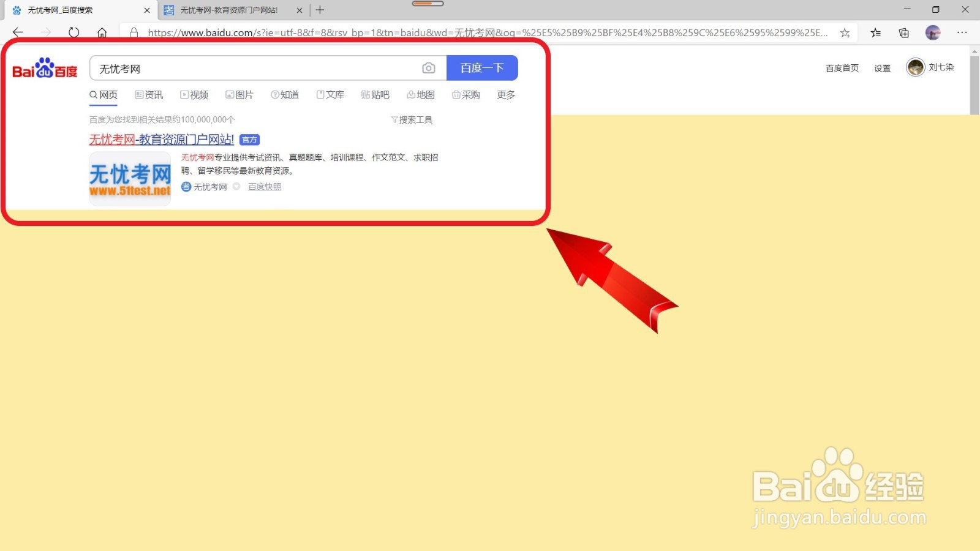Switch to 视频 results
980x551 pixels.
pyautogui.click(x=194, y=95)
